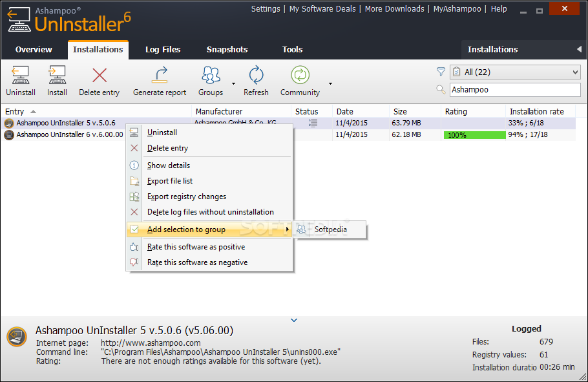
Task: Click the search field containing Ashampoo
Action: [x=515, y=90]
